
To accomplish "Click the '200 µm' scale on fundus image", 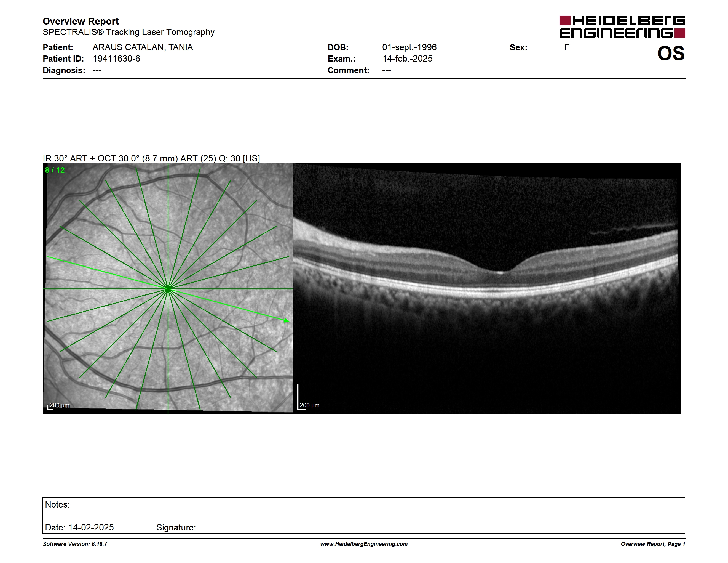I will pos(59,406).
